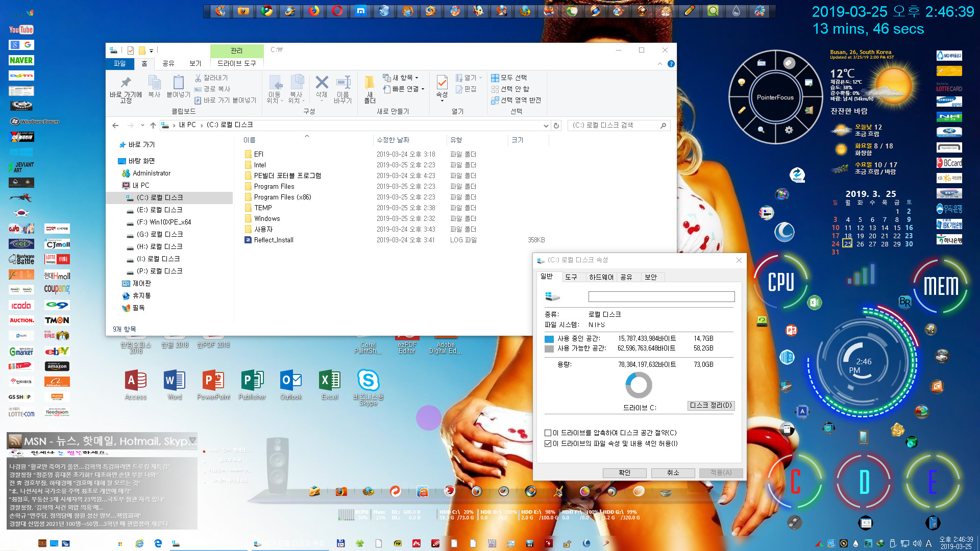Switch to the 보기 (View) ribbon tab
The width and height of the screenshot is (980, 551).
195,63
